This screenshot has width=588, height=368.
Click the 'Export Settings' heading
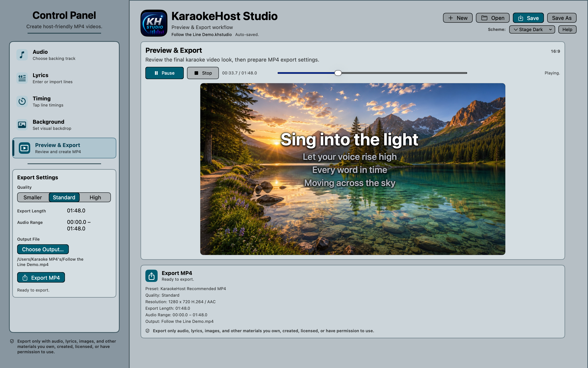click(x=38, y=177)
